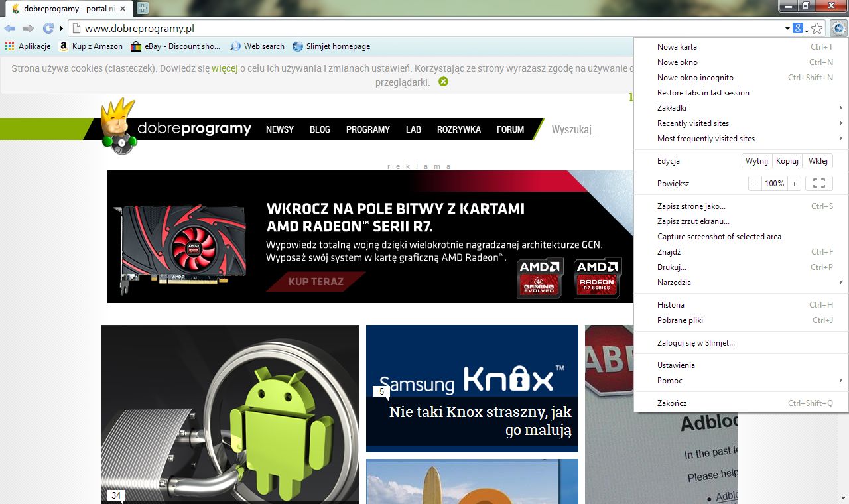Select Nowa karta menu item
Screen dimensions: 849x504
pyautogui.click(x=742, y=47)
